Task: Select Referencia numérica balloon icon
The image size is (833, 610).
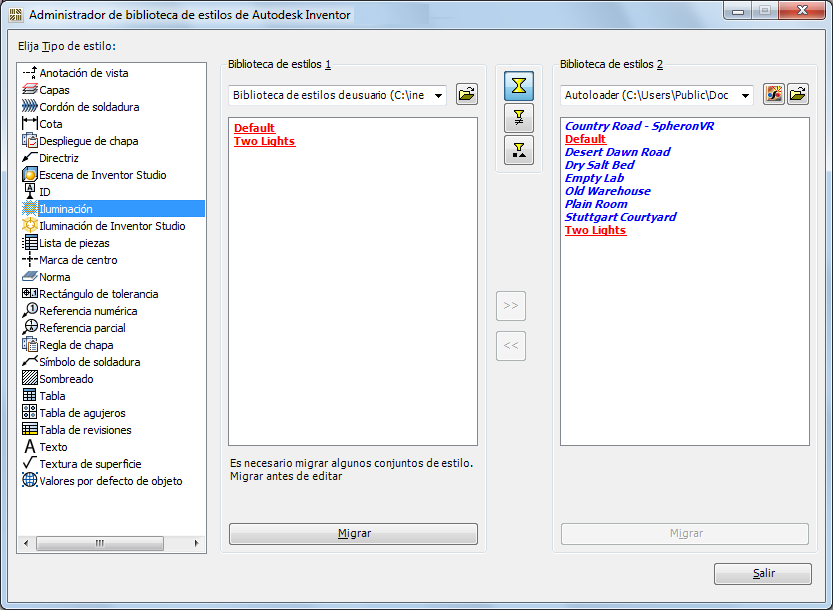Action: 30,311
